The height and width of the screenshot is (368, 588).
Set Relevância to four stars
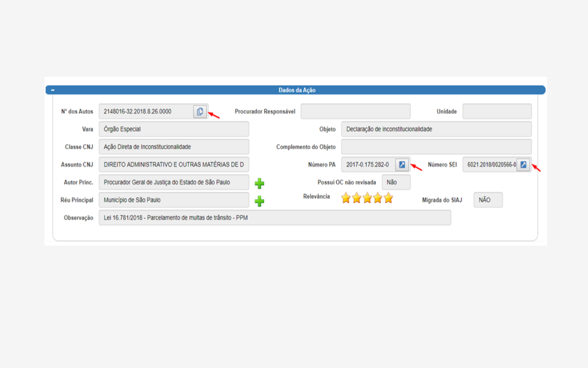378,198
